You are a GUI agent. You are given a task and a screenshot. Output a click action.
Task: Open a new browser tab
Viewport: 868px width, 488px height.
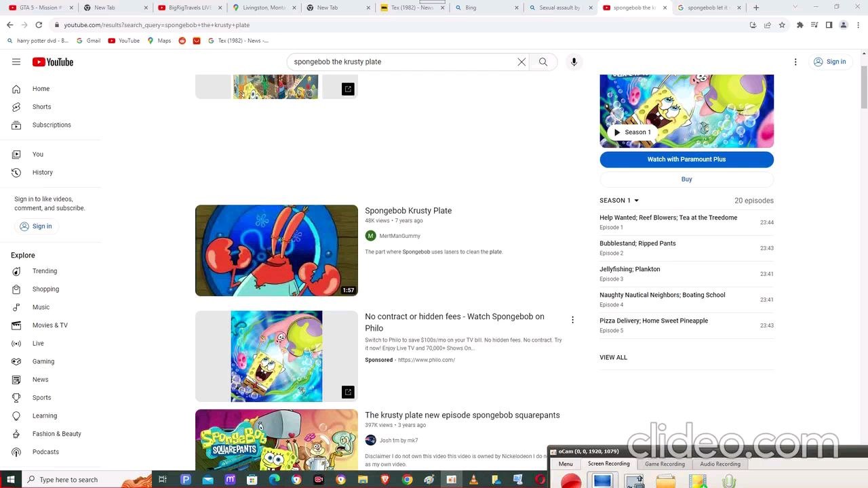coord(756,7)
